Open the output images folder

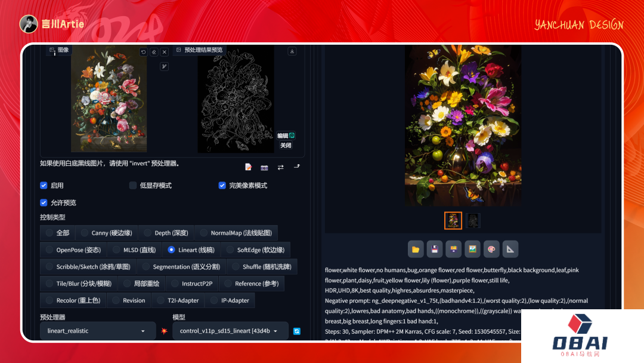(416, 249)
